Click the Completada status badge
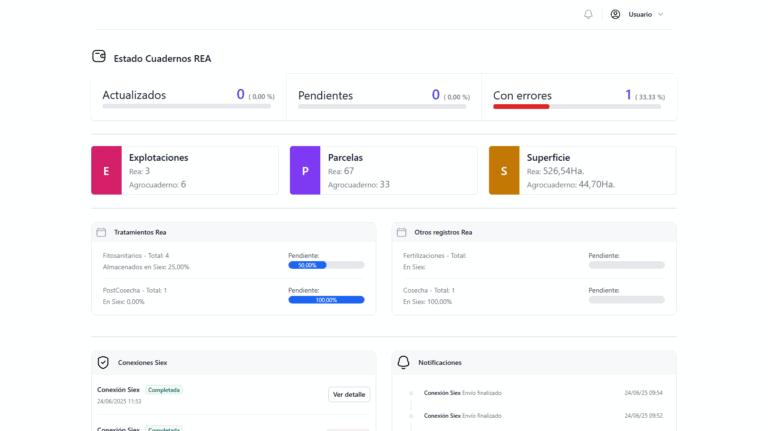This screenshot has width=768, height=431. click(x=164, y=389)
